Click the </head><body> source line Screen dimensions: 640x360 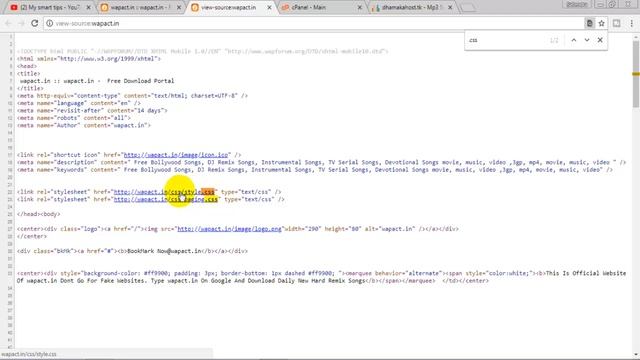click(38, 214)
